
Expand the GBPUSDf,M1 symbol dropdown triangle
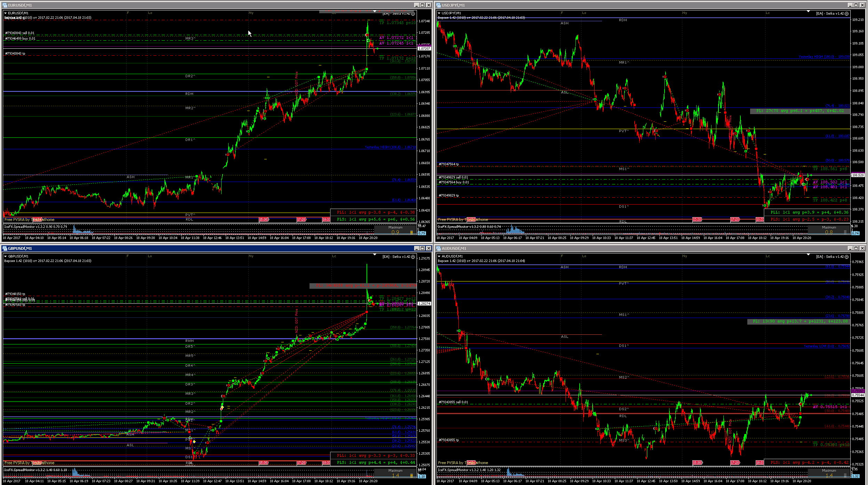[6, 256]
